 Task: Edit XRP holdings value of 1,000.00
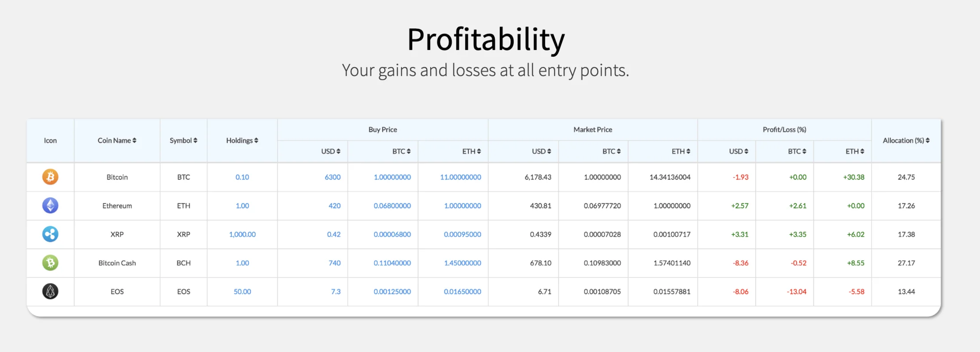(242, 235)
